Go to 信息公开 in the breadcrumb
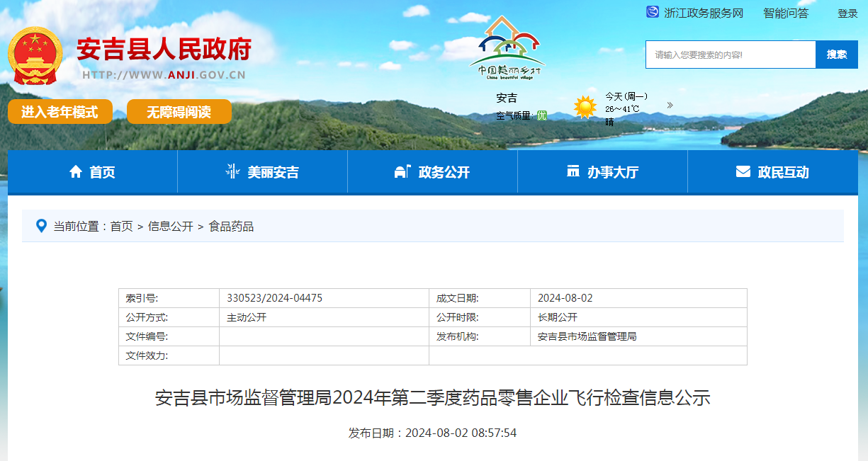The image size is (868, 461). coord(170,227)
